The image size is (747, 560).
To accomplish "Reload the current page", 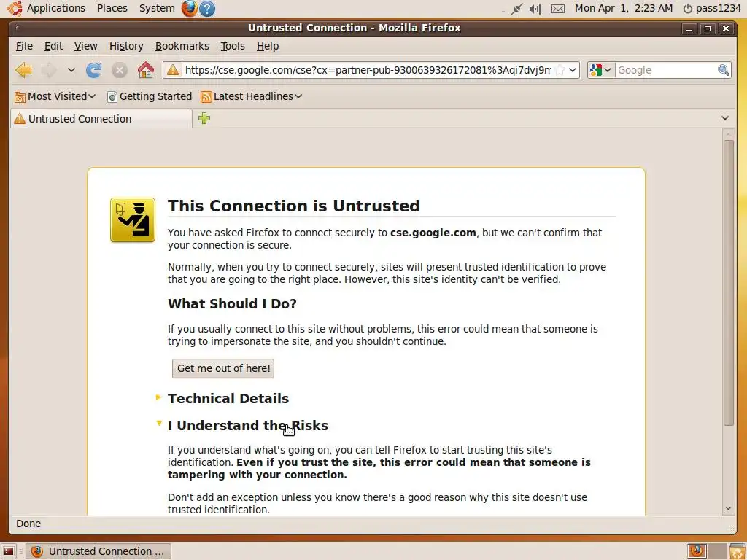I will tap(94, 70).
